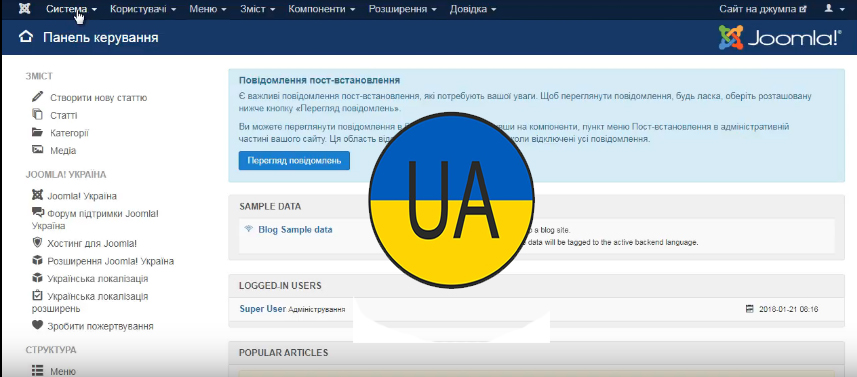Click the Перегляд повідомлень button
Screen dimensions: 857x377
294,161
